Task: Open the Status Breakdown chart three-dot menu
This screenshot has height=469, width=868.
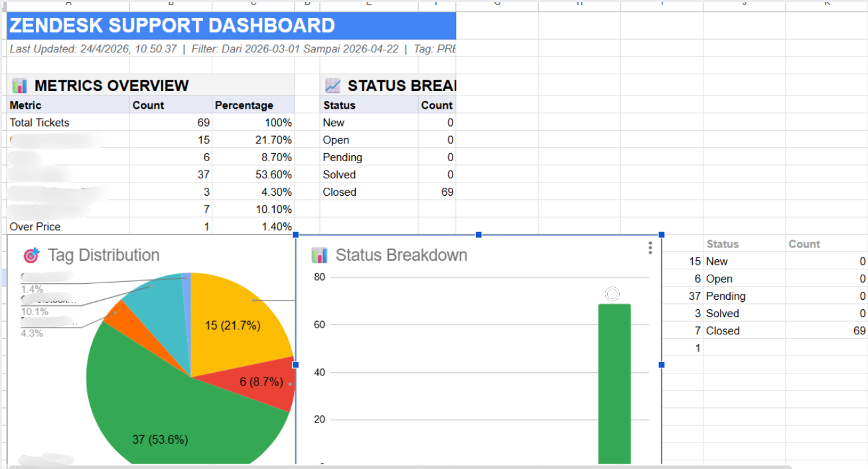Action: (650, 248)
